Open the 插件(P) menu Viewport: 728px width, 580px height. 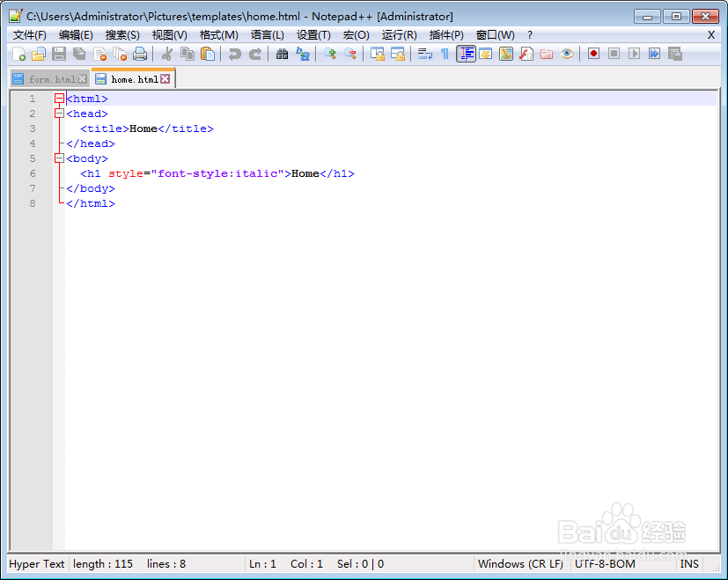click(446, 35)
